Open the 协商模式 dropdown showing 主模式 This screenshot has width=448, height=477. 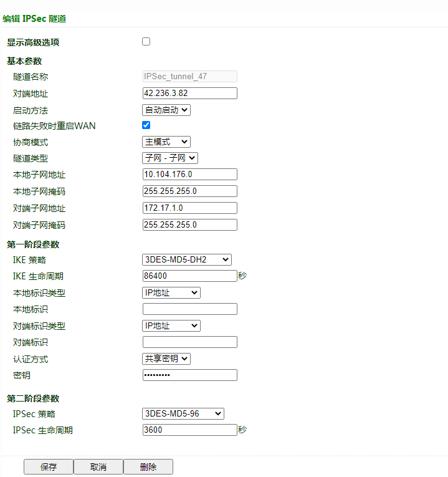pyautogui.click(x=166, y=142)
